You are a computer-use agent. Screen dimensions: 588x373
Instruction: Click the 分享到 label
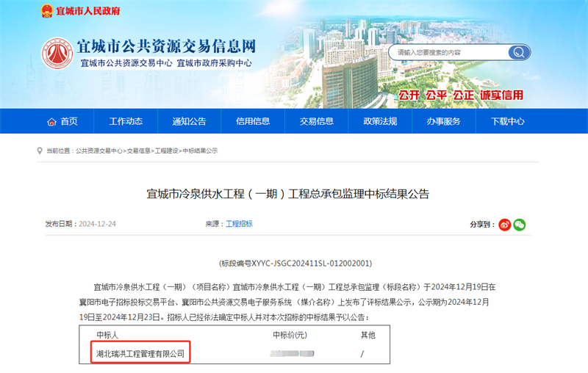click(482, 225)
